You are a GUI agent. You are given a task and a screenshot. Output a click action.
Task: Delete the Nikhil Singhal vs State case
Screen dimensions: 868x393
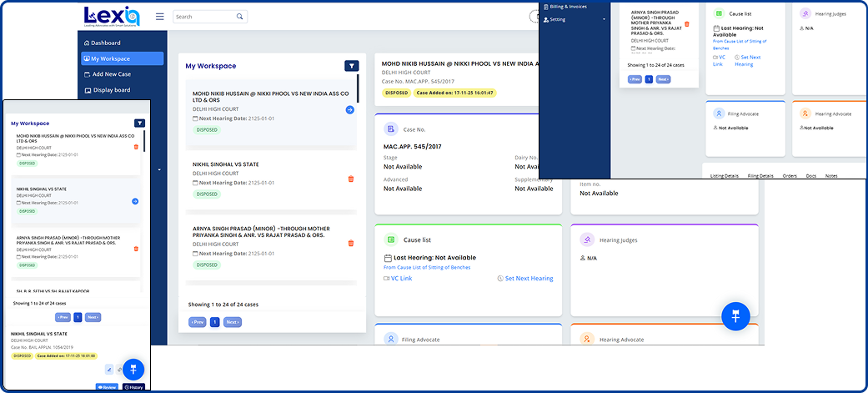click(351, 179)
